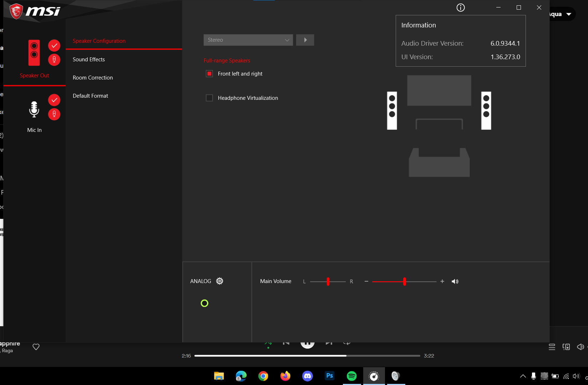Enable Headphone Virtualization checkbox
588x385 pixels.
click(x=209, y=98)
